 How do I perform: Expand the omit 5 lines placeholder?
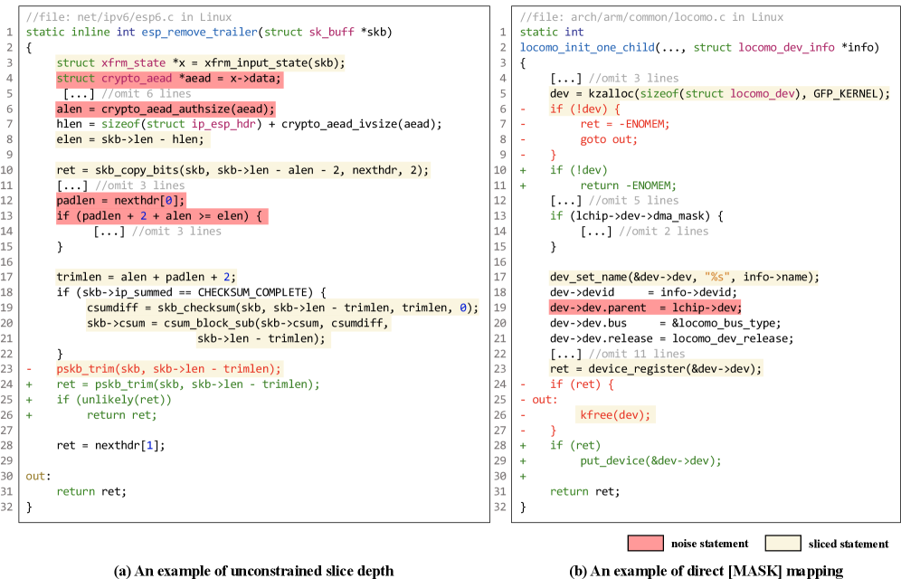tap(614, 200)
